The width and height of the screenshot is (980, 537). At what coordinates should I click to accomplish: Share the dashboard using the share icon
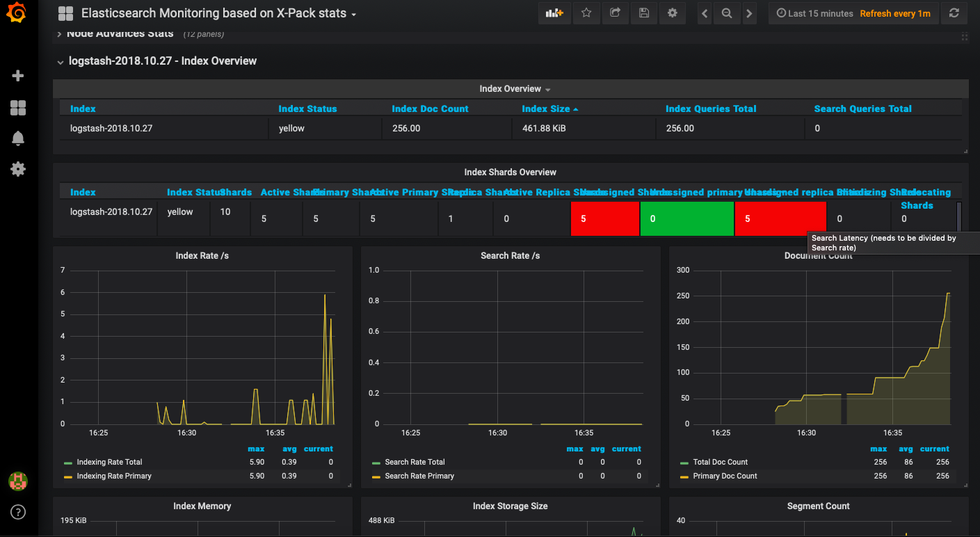pos(615,13)
